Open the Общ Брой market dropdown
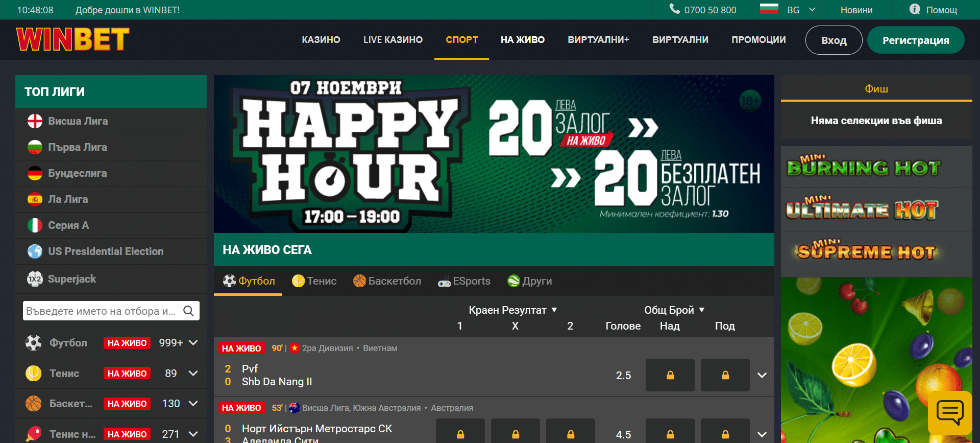The image size is (980, 443). (674, 310)
